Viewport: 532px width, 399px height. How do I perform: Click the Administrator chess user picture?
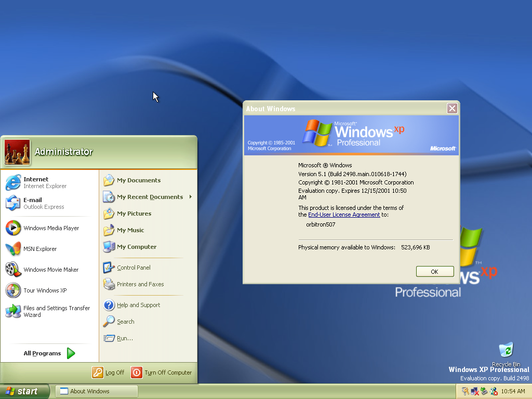coord(17,152)
